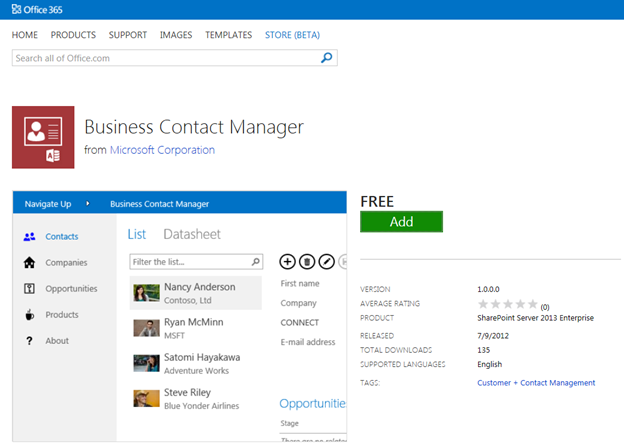Click the Products icon in sidebar

(29, 315)
